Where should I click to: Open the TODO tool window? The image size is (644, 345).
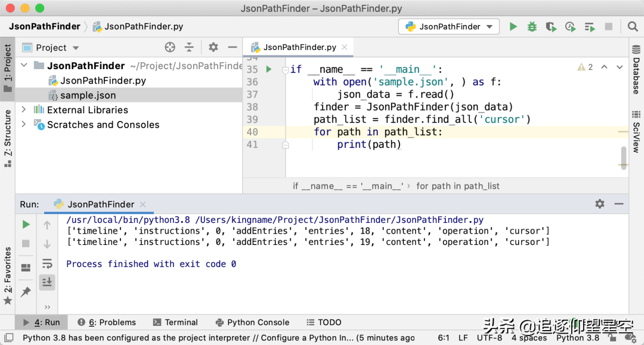324,322
